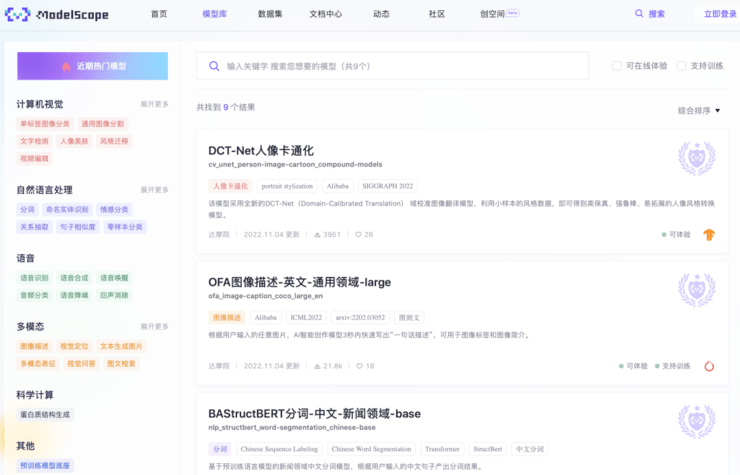Filter by 视觉问答 tag

click(81, 364)
